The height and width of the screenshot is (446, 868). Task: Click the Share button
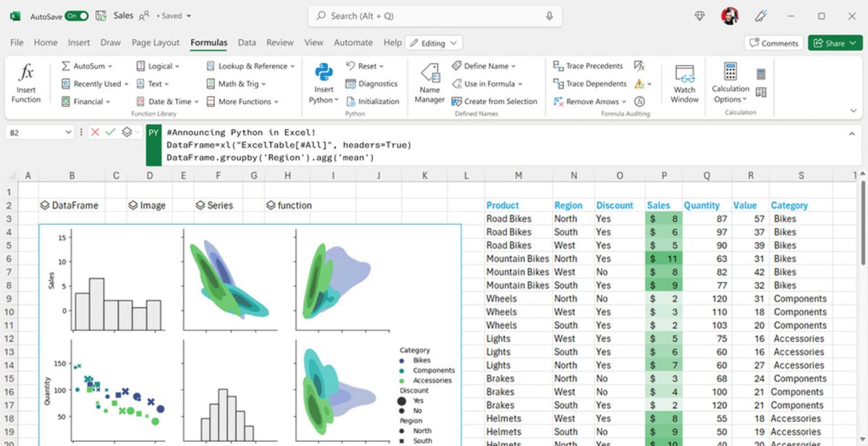(834, 43)
